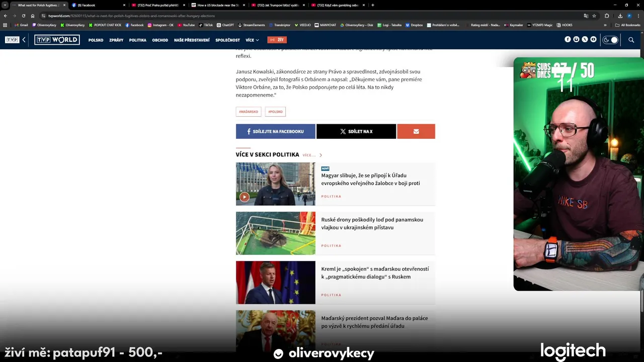Go back with the browser back arrow
Viewport: 644px width, 362px height.
[x=6, y=16]
